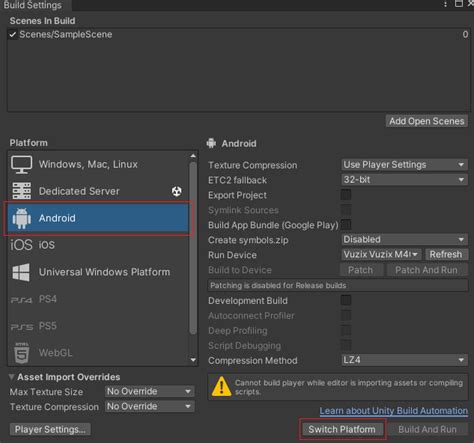Open Player Settings... button
The width and height of the screenshot is (474, 443).
50,429
